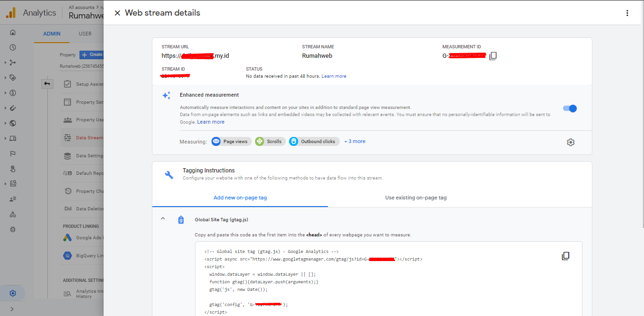The height and width of the screenshot is (316, 644).
Task: Copy the Measurement ID
Action: pyautogui.click(x=493, y=56)
